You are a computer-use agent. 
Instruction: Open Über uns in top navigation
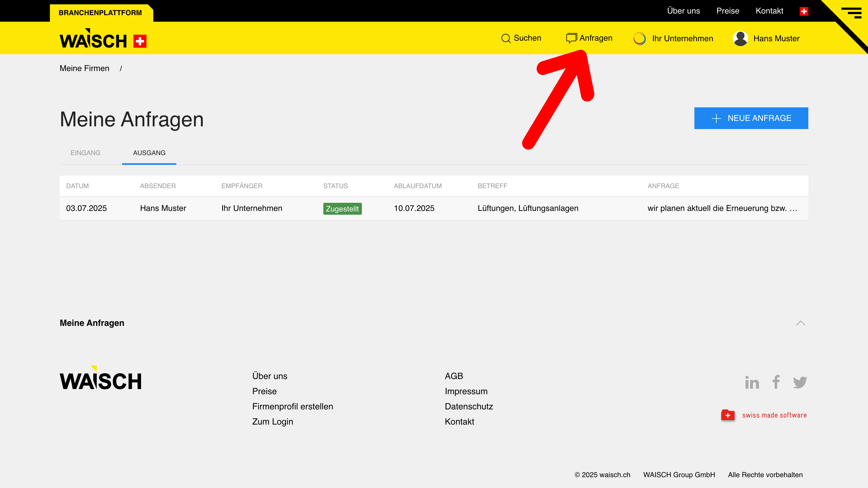683,11
